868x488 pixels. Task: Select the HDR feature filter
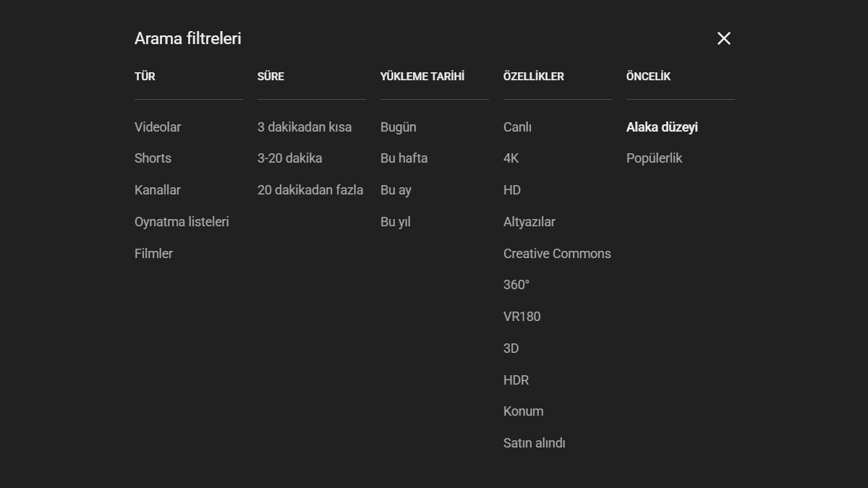tap(516, 380)
